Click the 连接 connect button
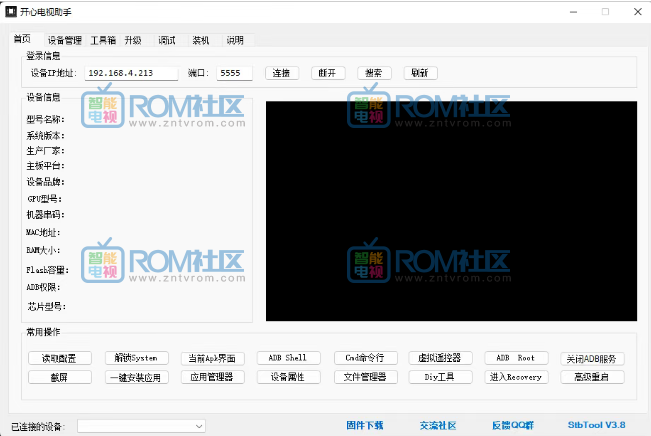651x436 pixels. (x=281, y=73)
